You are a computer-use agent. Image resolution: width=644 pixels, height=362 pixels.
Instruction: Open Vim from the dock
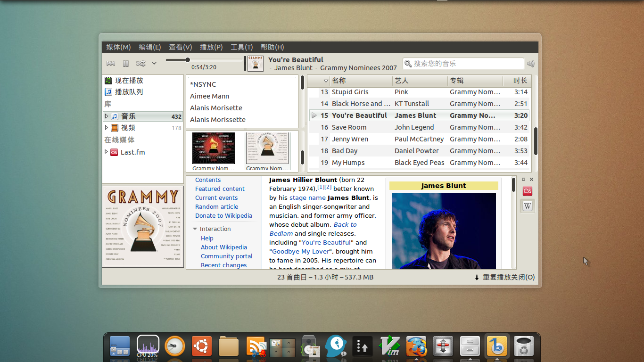tap(390, 346)
